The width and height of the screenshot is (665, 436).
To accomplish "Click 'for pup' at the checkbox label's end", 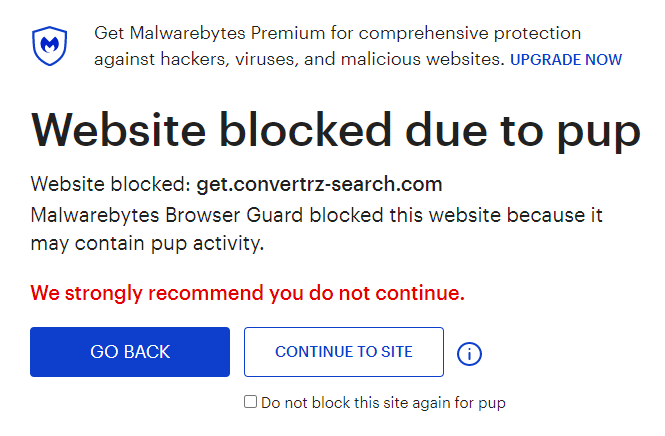I will pyautogui.click(x=482, y=403).
